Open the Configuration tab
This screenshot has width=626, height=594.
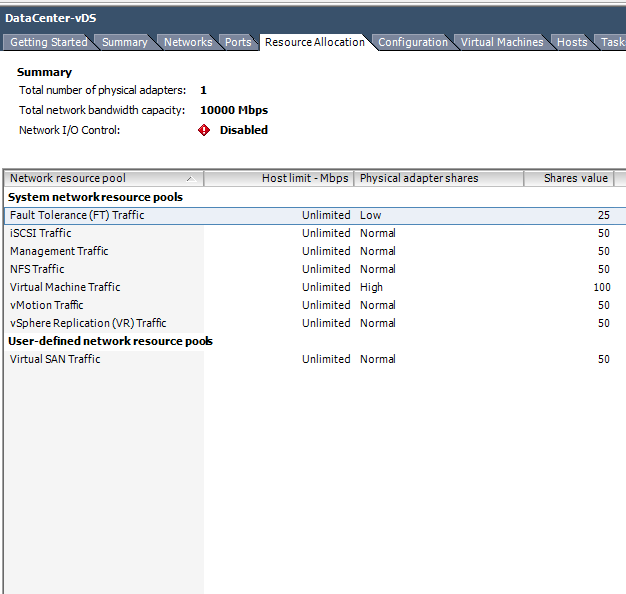click(x=413, y=42)
